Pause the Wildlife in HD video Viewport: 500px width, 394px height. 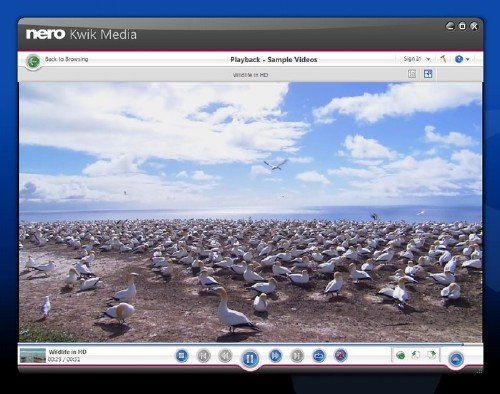[x=250, y=359]
